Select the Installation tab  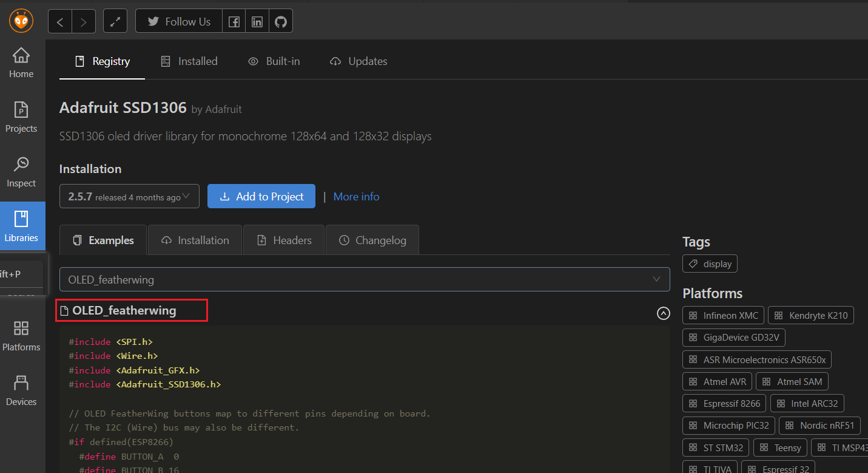195,240
